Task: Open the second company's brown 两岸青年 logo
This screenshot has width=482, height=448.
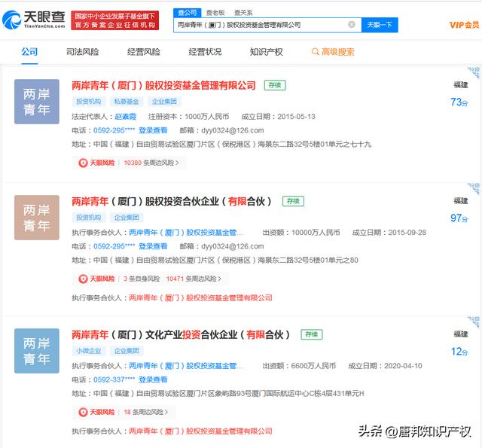Action: [x=37, y=218]
